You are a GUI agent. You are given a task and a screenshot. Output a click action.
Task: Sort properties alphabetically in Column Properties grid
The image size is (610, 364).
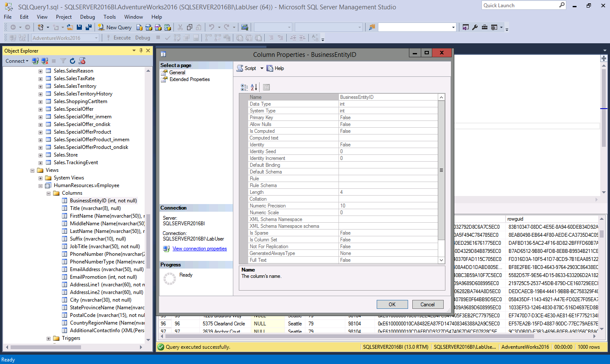tap(253, 87)
